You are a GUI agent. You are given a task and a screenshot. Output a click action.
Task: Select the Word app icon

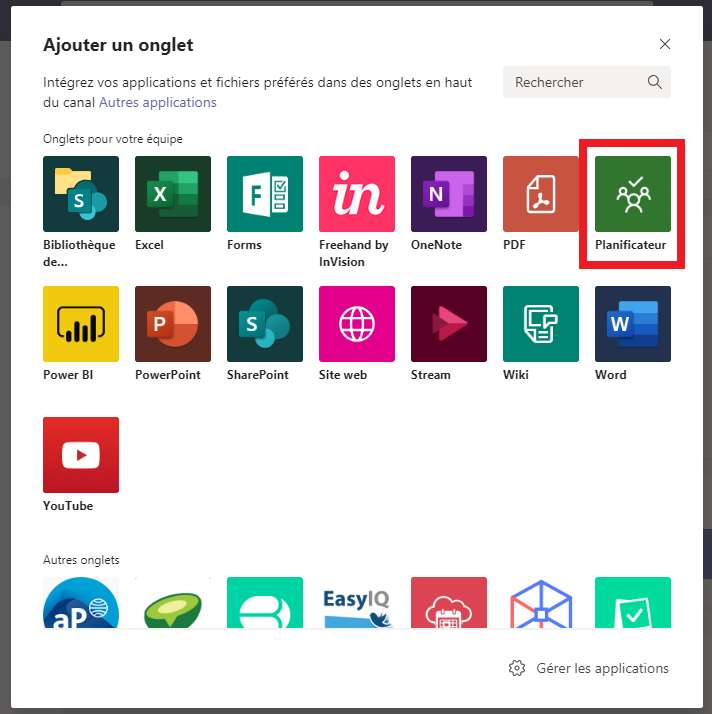633,324
